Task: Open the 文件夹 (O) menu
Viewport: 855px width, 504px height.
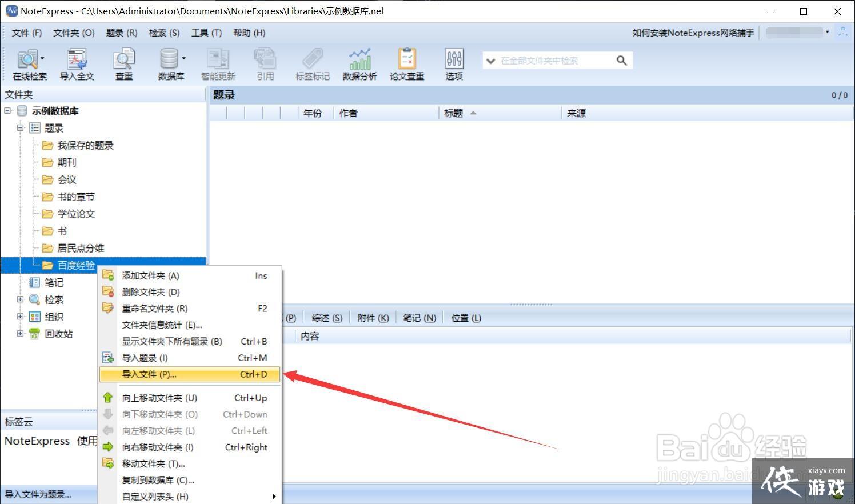Action: [x=74, y=33]
